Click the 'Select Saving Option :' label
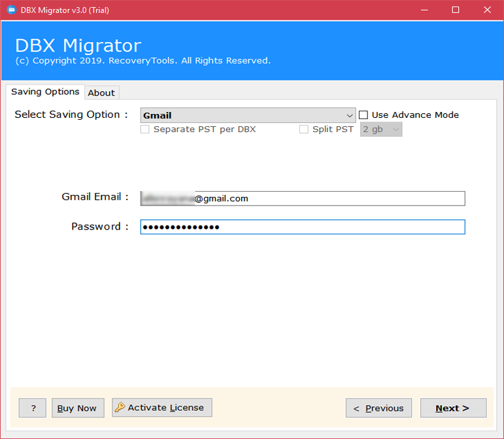 coord(71,114)
